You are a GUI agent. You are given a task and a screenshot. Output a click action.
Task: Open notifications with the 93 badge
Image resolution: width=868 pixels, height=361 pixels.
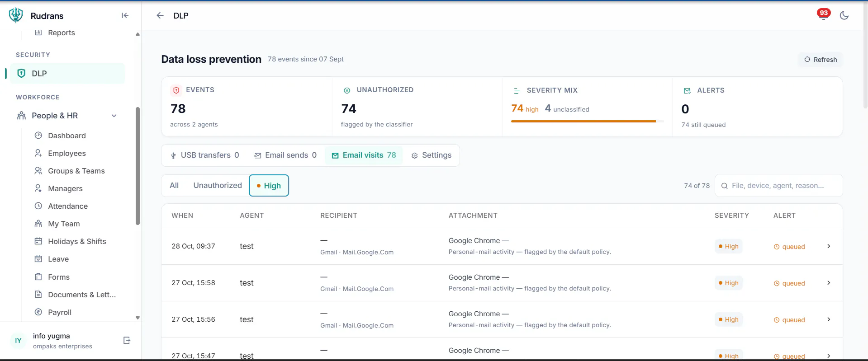823,15
